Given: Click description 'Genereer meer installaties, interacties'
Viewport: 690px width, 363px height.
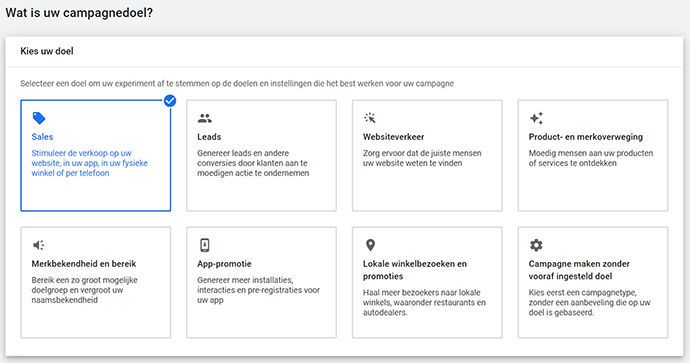Looking at the screenshot, I should 258,290.
